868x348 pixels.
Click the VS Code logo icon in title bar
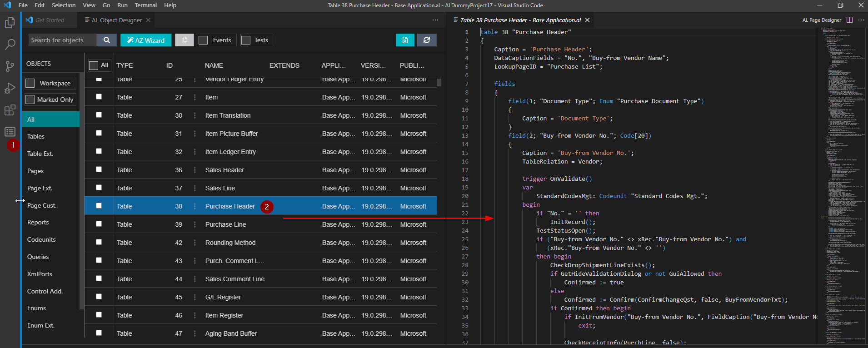(7, 5)
